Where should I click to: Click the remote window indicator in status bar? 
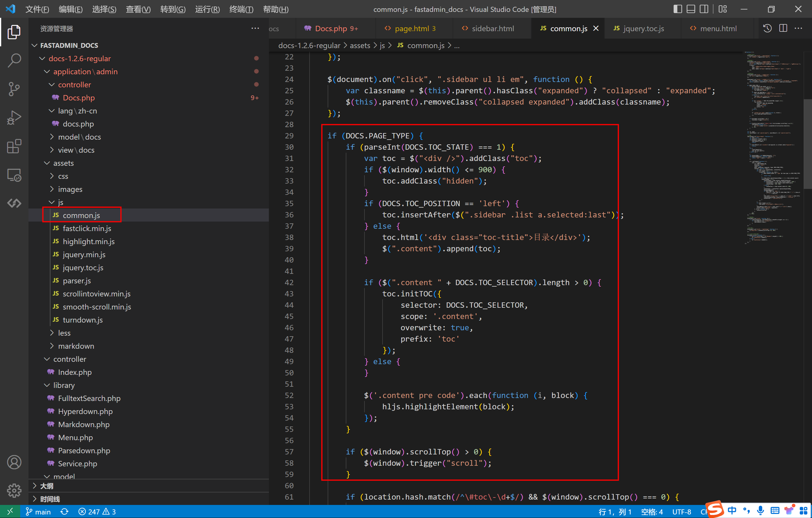point(10,511)
